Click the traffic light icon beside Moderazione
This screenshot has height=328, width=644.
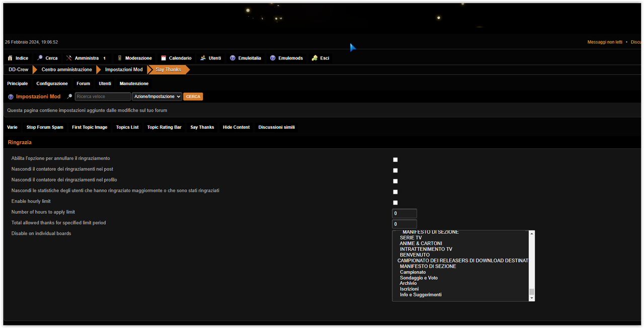tap(120, 58)
